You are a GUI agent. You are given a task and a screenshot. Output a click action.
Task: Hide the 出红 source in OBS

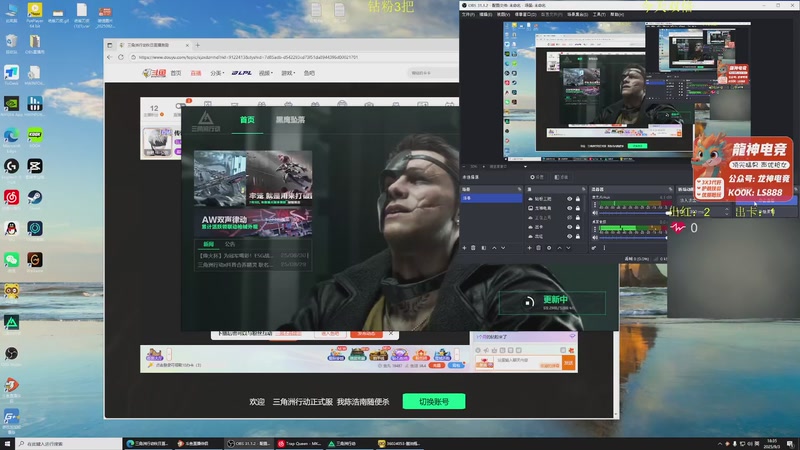click(x=569, y=237)
